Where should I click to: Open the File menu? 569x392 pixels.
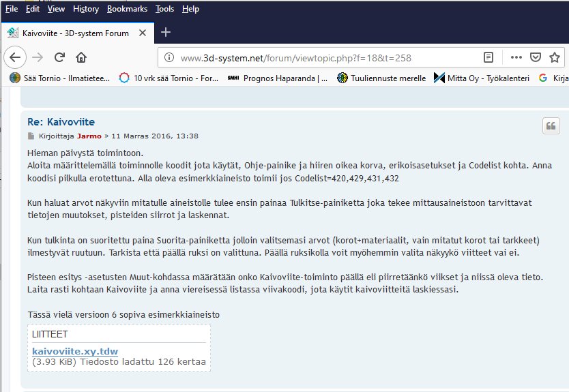click(12, 9)
